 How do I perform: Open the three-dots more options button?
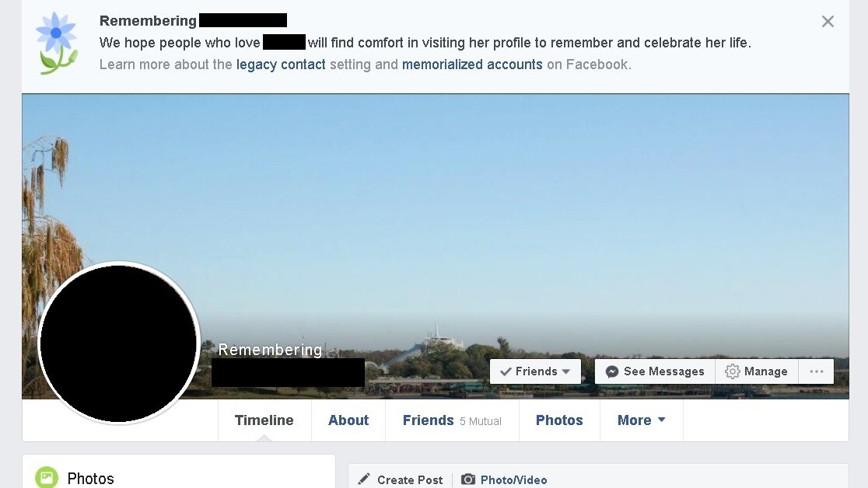(x=817, y=371)
